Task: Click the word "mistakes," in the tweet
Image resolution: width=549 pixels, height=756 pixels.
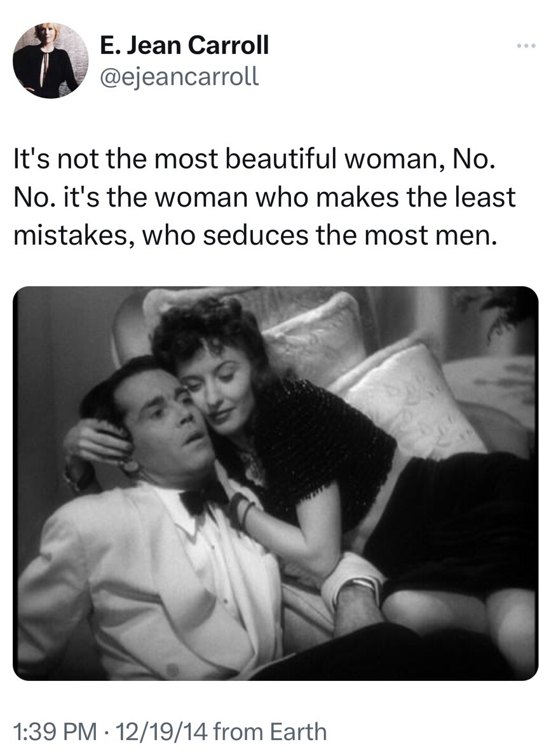Action: tap(72, 235)
